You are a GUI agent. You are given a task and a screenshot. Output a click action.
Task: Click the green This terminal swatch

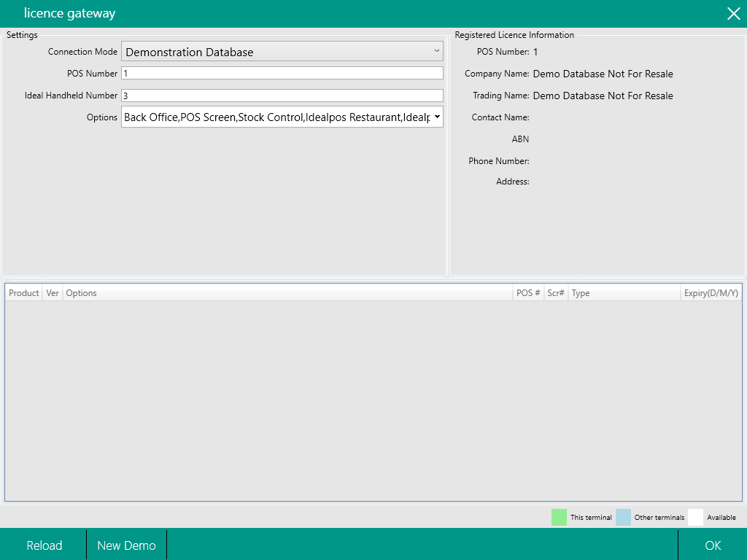(x=559, y=517)
